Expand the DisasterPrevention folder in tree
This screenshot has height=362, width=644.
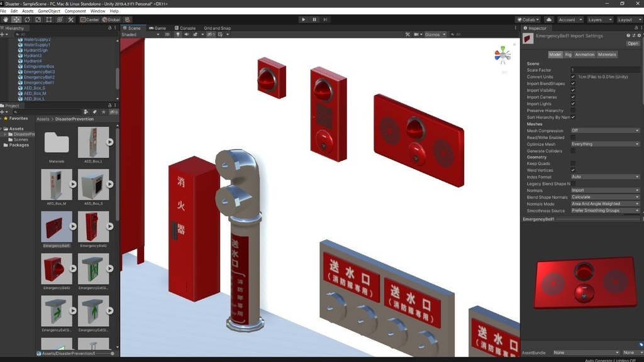5,134
